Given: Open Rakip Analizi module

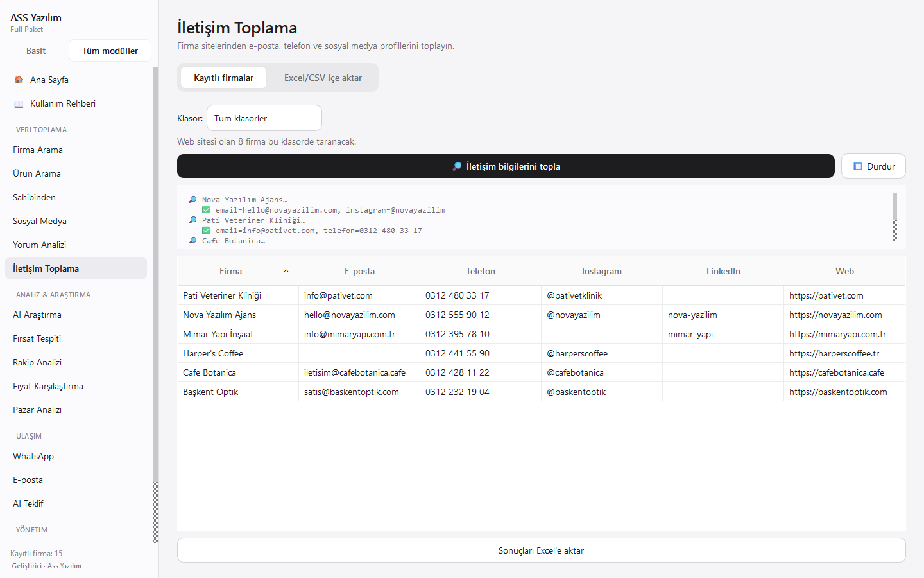Looking at the screenshot, I should [76, 362].
